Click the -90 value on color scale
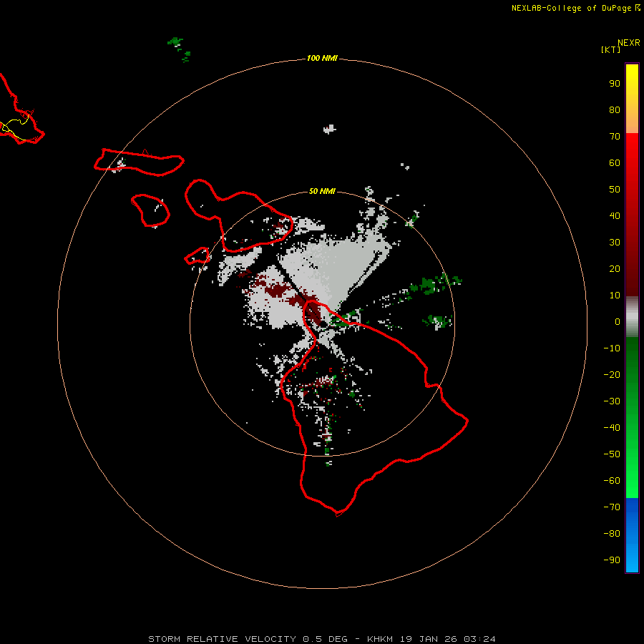The width and height of the screenshot is (644, 644). [x=612, y=560]
